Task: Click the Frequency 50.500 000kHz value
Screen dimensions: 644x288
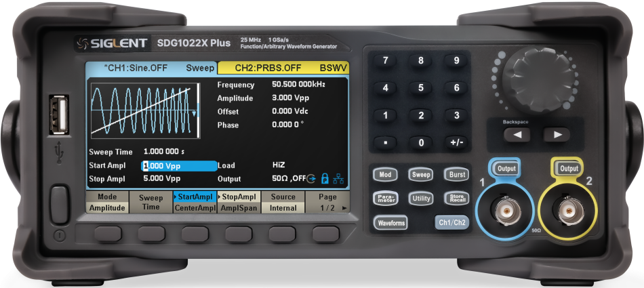Action: (298, 85)
